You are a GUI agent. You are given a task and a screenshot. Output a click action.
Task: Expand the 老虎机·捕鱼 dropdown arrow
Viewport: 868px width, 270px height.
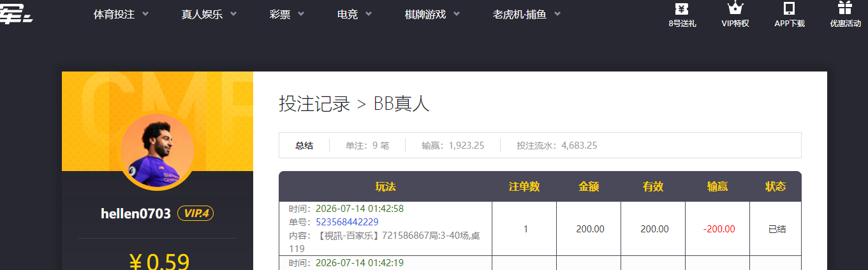[557, 14]
